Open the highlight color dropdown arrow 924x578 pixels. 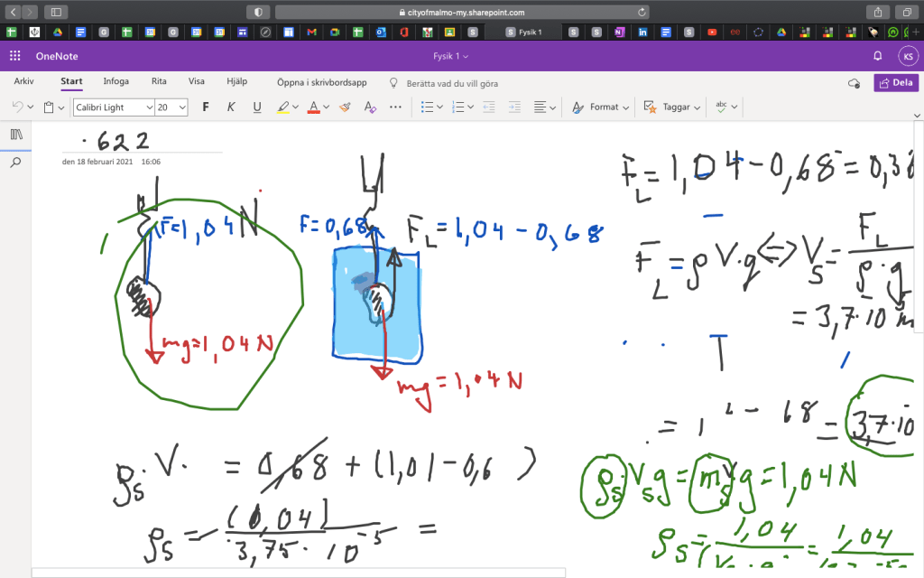pos(296,107)
